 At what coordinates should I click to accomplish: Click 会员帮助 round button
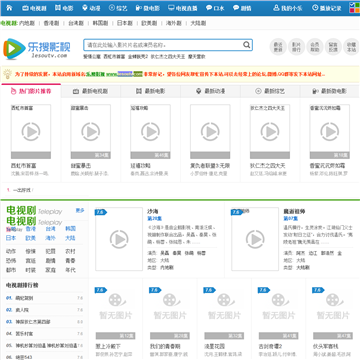click(x=314, y=47)
